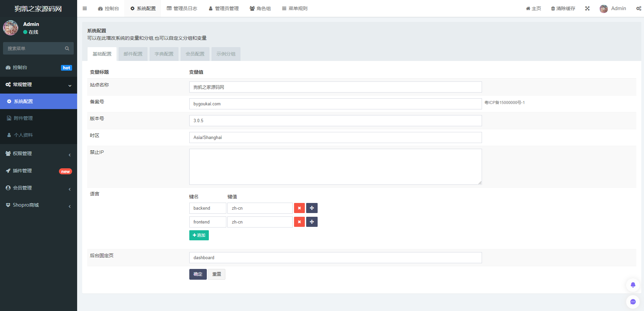Open the floating notification bell

point(633,285)
